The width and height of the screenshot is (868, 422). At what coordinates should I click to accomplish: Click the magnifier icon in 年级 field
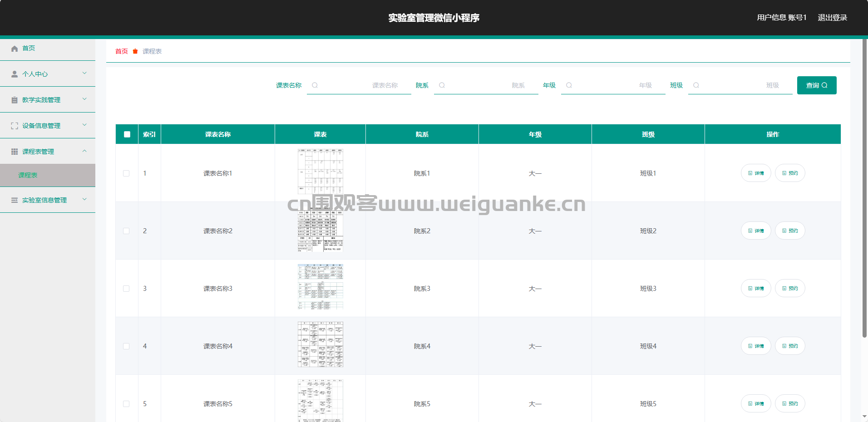[569, 85]
